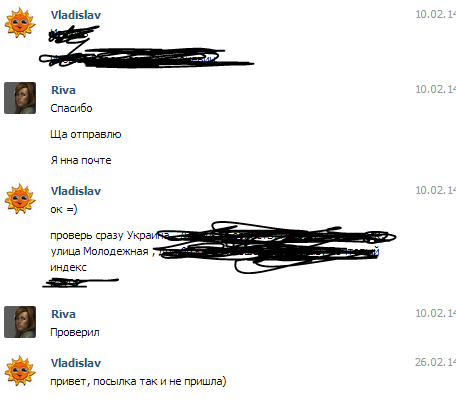The image size is (456, 404).
Task: Open the sun avatar beside the "ок =)" message
Action: pos(20,199)
